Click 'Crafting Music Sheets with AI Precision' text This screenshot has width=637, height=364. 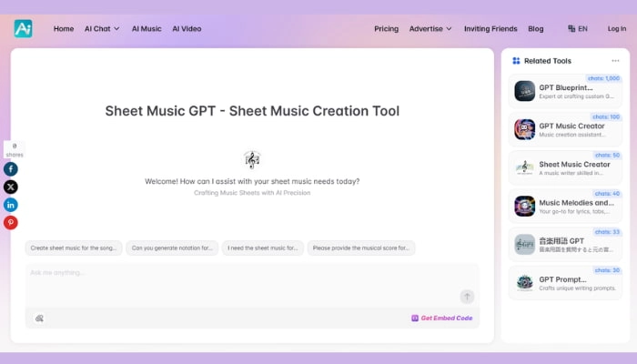[x=252, y=193]
